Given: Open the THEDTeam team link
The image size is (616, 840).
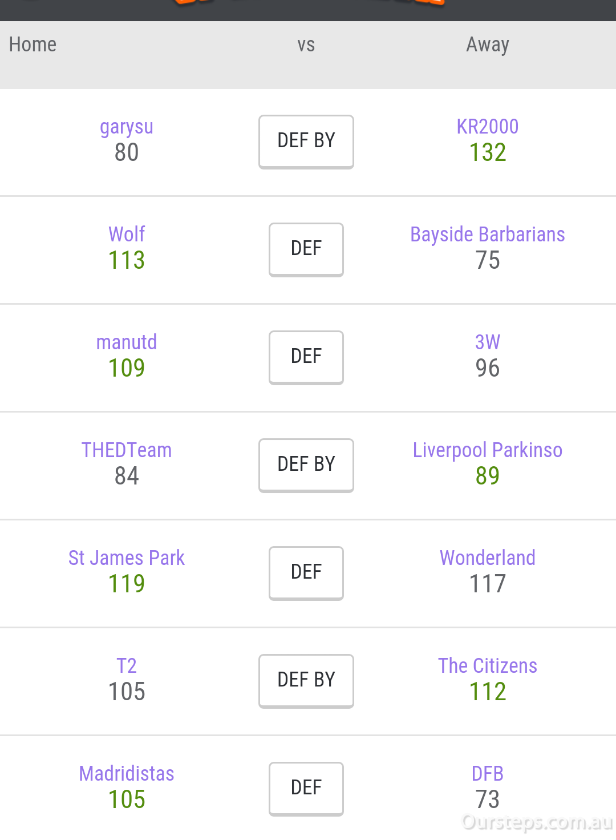Looking at the screenshot, I should tap(127, 450).
